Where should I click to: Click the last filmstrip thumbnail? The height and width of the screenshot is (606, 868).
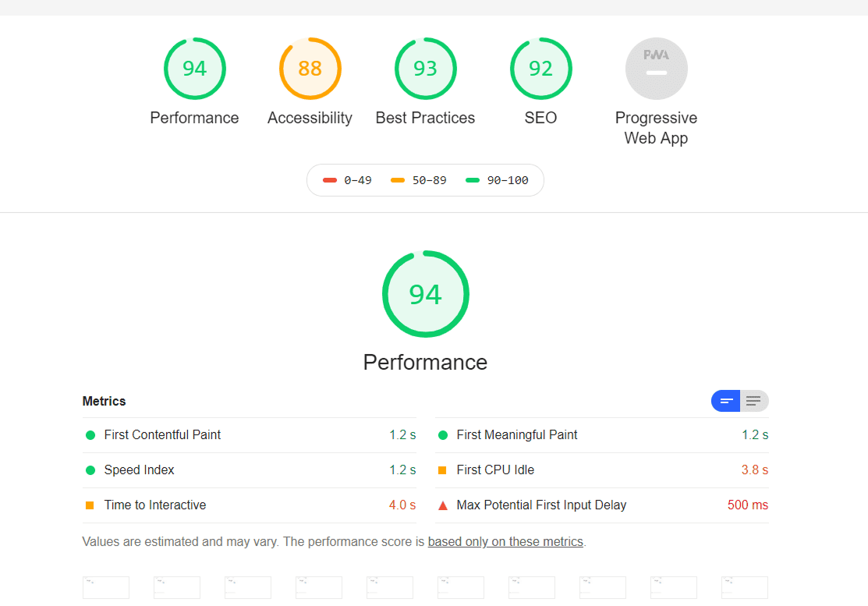click(x=744, y=588)
